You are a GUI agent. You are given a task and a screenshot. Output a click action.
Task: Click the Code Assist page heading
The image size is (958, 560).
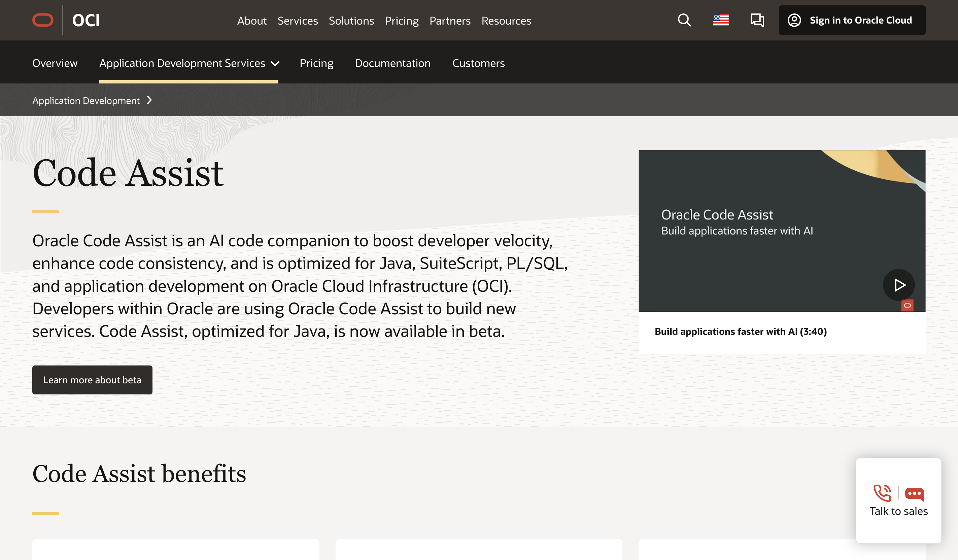click(x=128, y=173)
